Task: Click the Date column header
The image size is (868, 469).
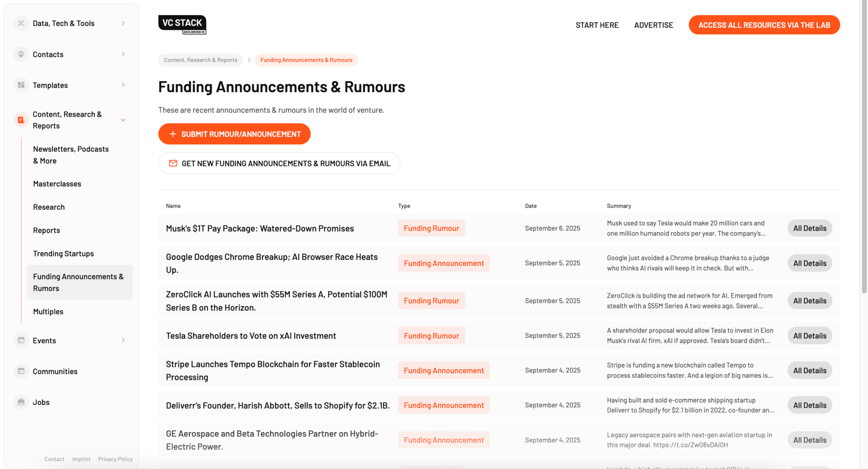Action: 531,206
